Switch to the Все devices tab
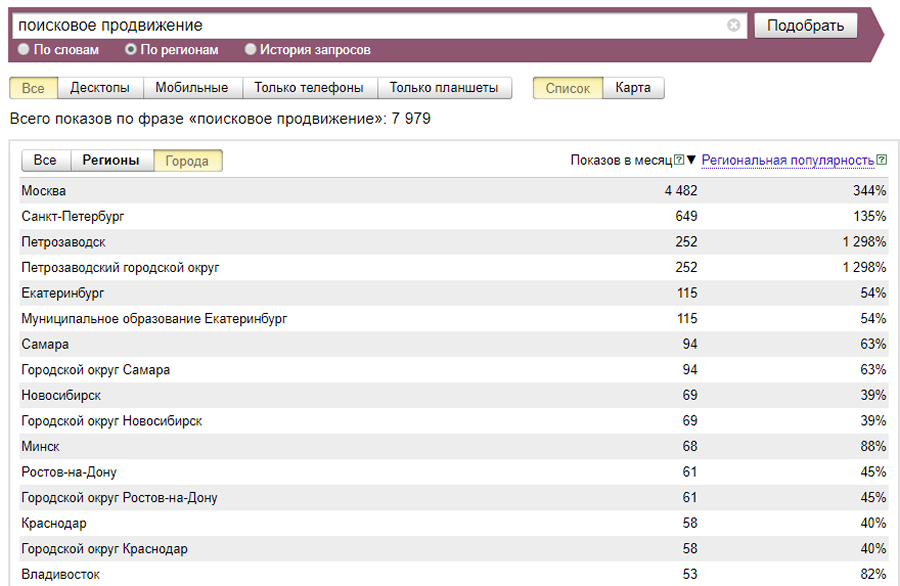 pos(33,88)
